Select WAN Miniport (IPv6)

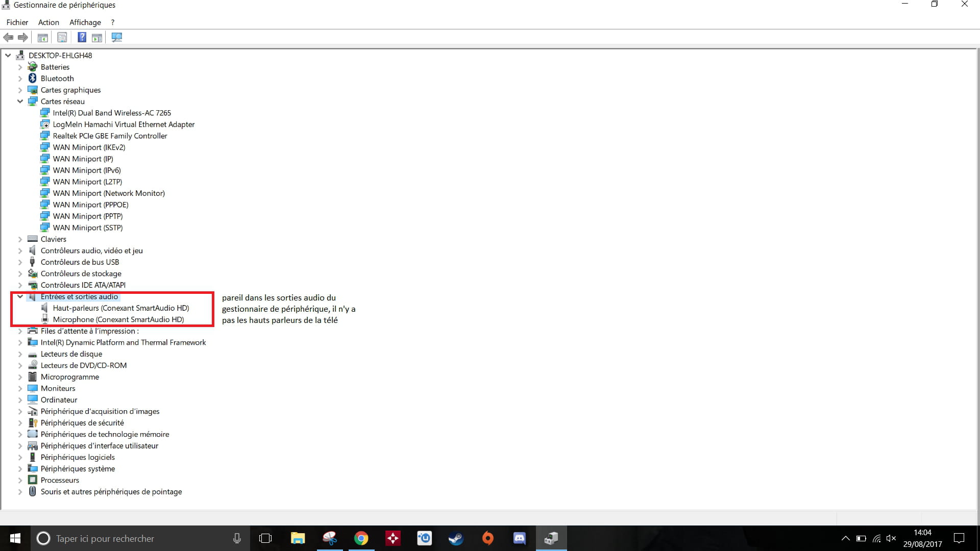pyautogui.click(x=87, y=170)
